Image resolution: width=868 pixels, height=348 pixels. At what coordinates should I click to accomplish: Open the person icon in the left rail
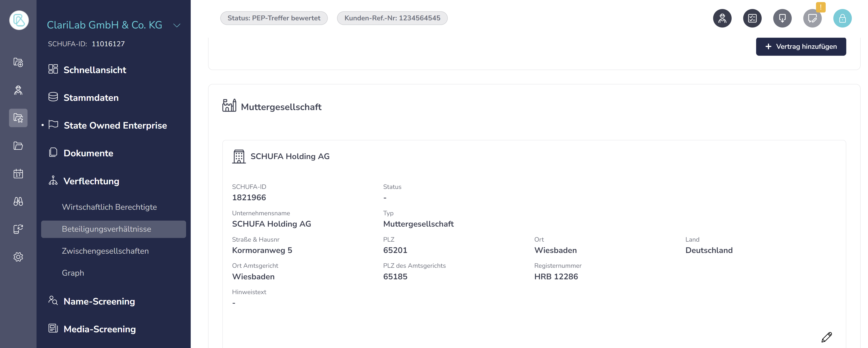click(x=18, y=90)
